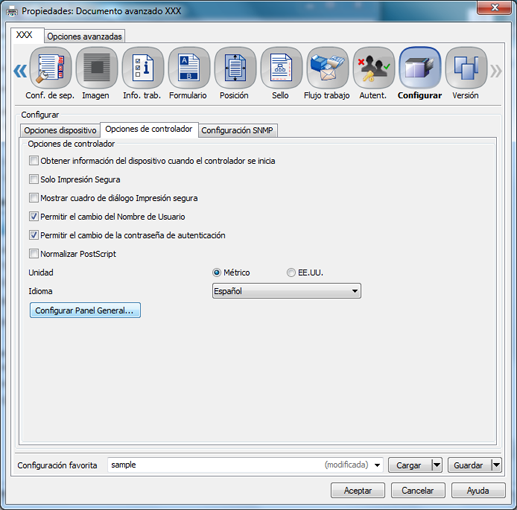Click the Guardar button
The image size is (517, 510).
pyautogui.click(x=469, y=465)
